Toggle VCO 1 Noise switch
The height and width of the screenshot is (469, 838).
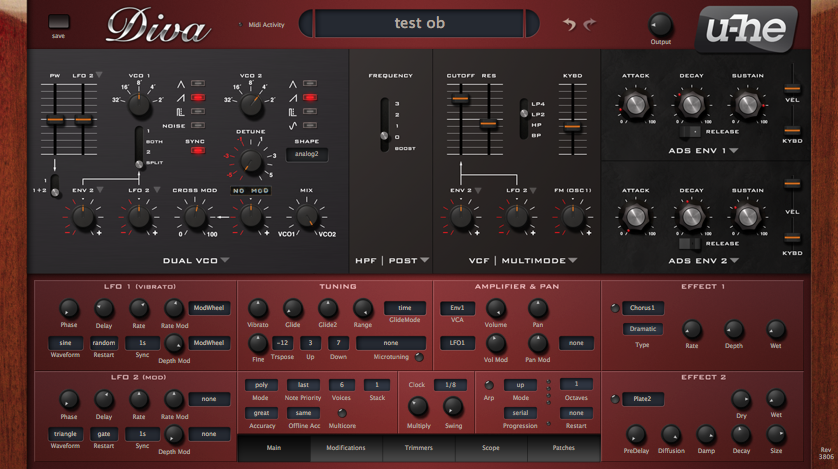click(x=198, y=126)
